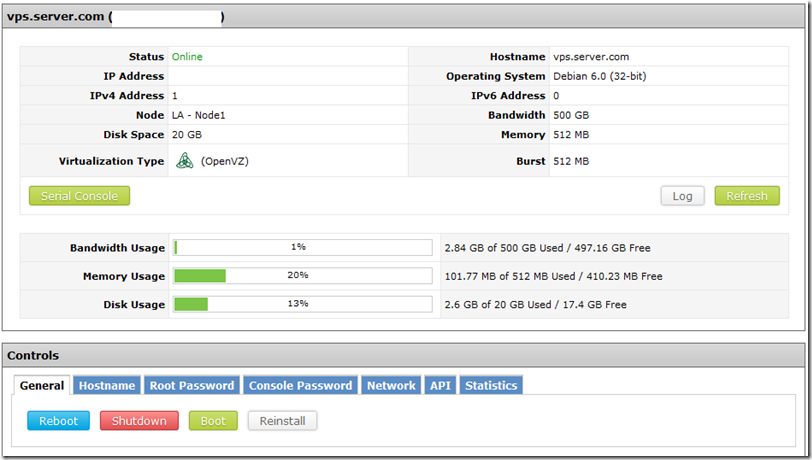Screen dimensions: 812x460
Task: Click the Bandwidth Usage 1% progress bar
Action: coord(303,248)
